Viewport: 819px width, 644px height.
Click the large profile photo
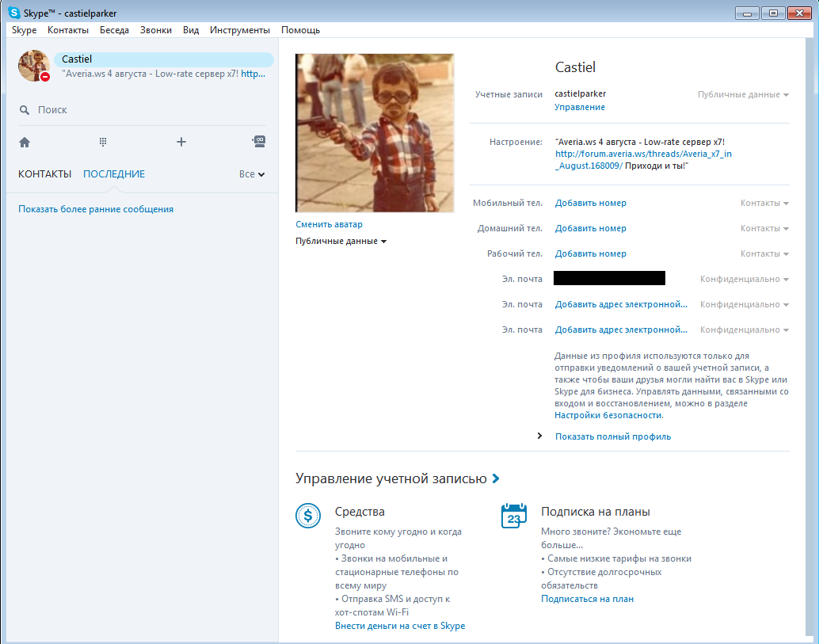[375, 132]
